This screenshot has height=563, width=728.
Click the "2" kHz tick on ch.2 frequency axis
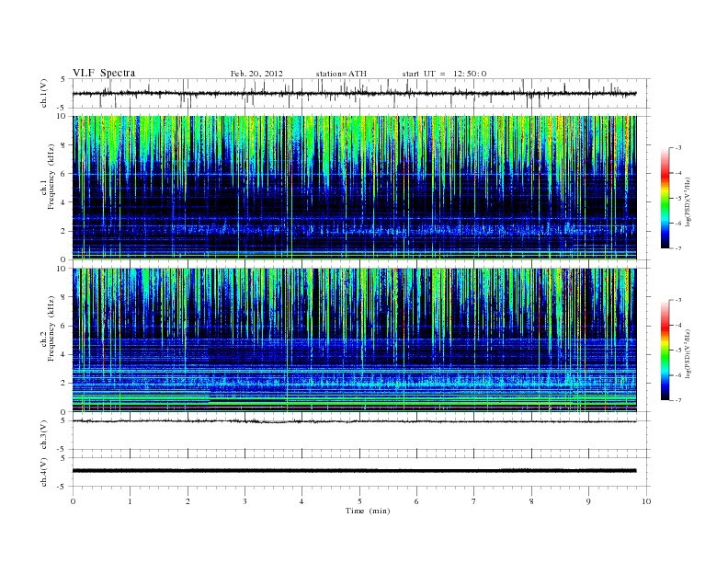tap(63, 384)
